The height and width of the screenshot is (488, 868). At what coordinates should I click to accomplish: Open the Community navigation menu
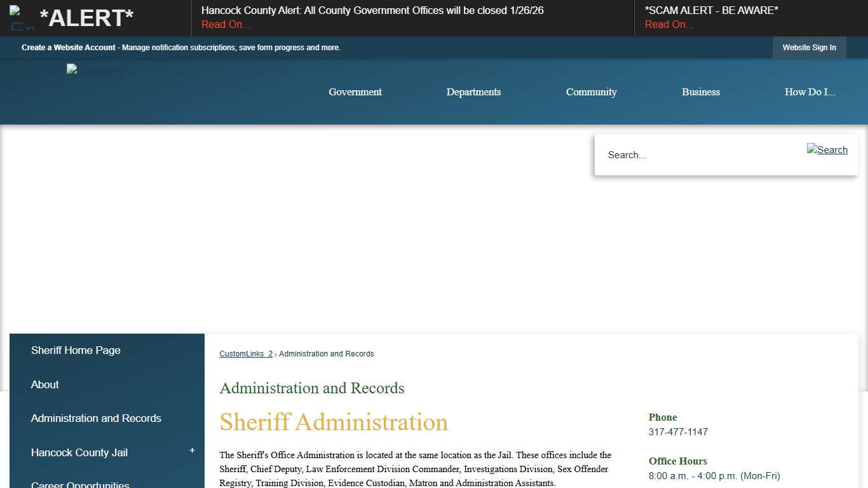591,91
